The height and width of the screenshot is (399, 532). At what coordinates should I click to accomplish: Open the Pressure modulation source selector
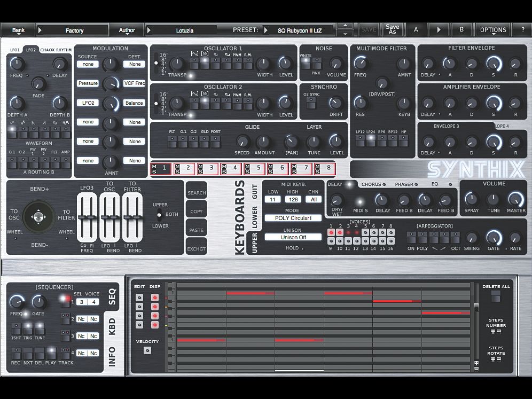(x=88, y=83)
